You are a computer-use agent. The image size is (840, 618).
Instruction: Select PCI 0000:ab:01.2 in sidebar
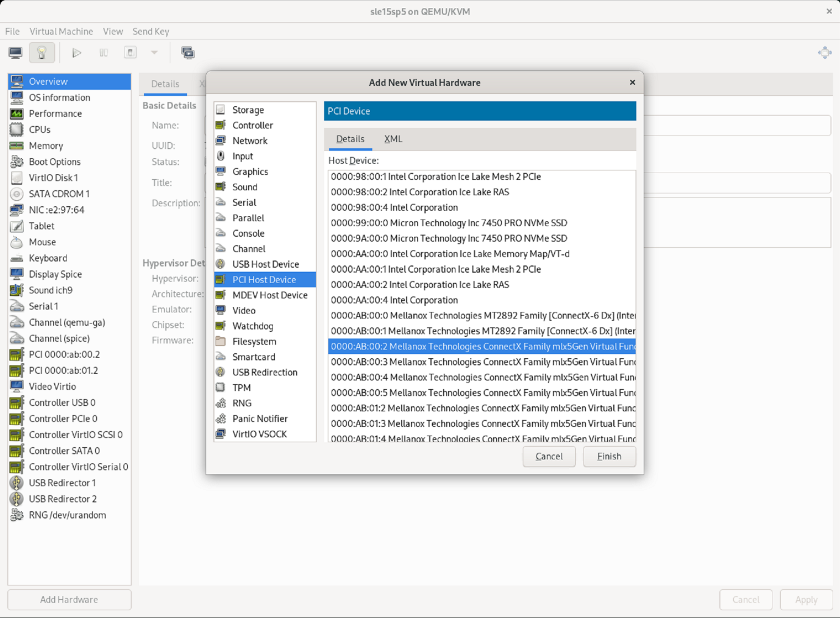63,370
